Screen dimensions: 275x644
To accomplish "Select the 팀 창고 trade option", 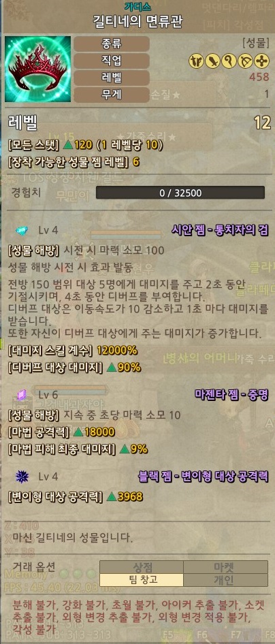I will click(x=141, y=580).
